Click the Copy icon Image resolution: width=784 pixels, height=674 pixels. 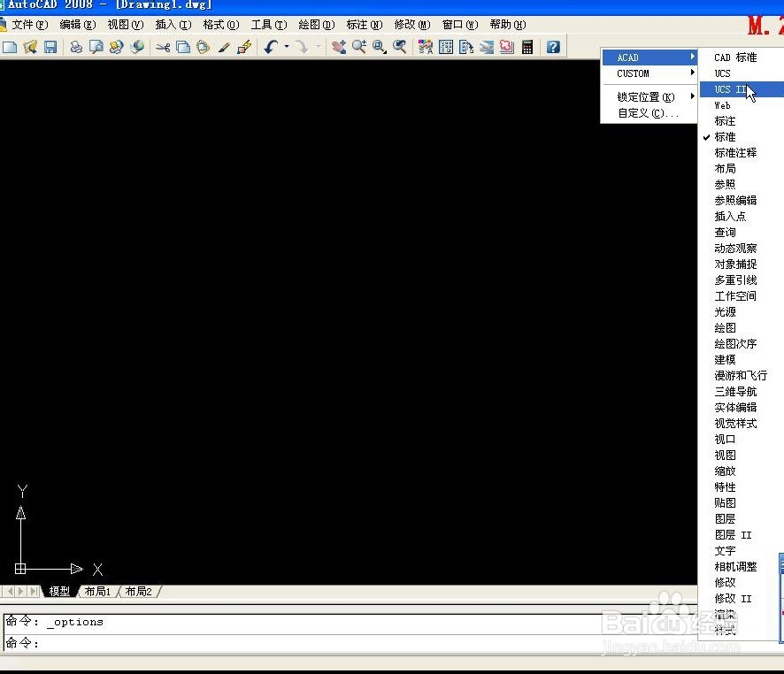pos(183,48)
